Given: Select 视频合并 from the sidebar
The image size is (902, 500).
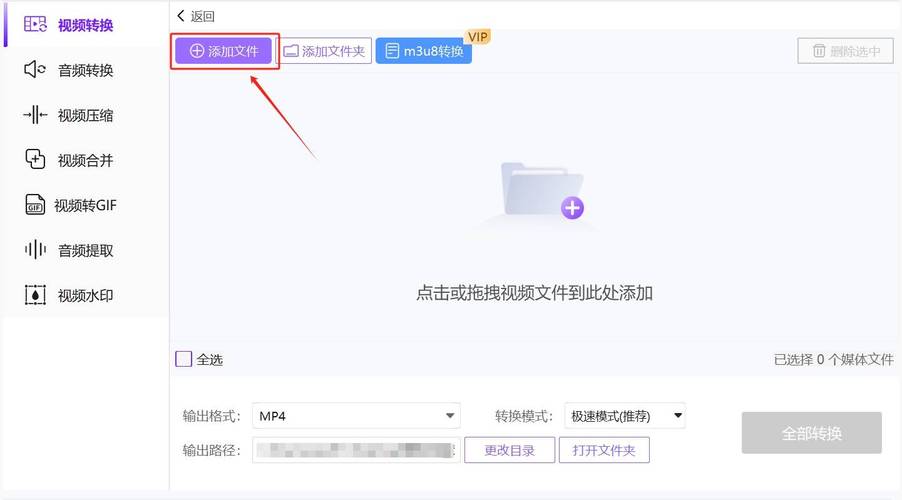Looking at the screenshot, I should click(86, 160).
